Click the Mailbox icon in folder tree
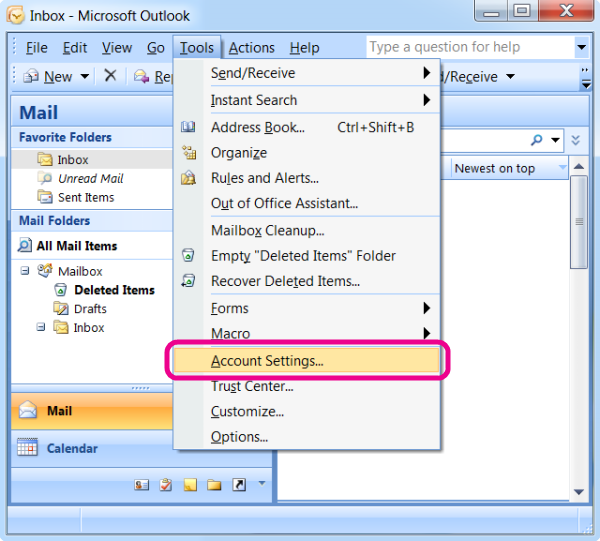600x541 pixels. tap(45, 270)
